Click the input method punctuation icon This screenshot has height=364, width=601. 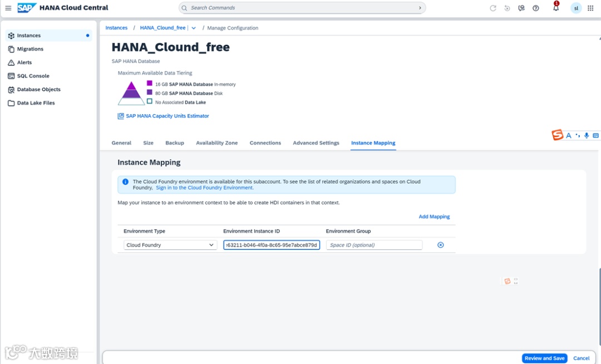coord(578,135)
